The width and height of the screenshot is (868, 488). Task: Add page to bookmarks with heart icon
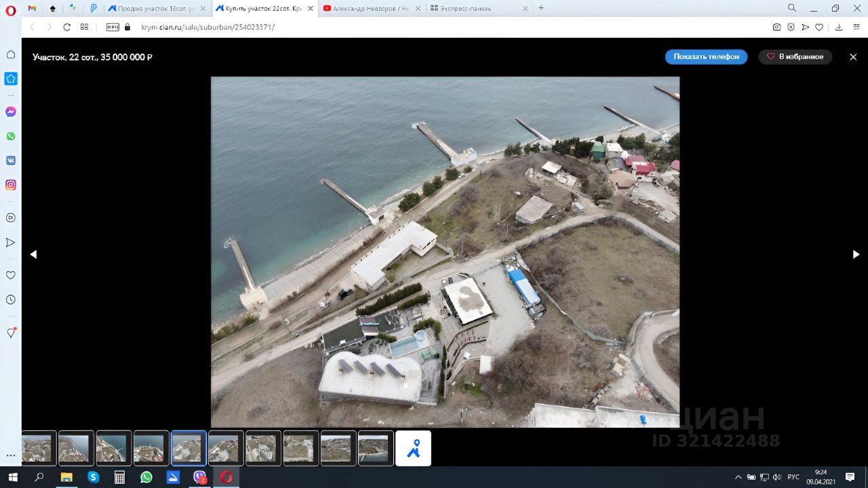[819, 27]
